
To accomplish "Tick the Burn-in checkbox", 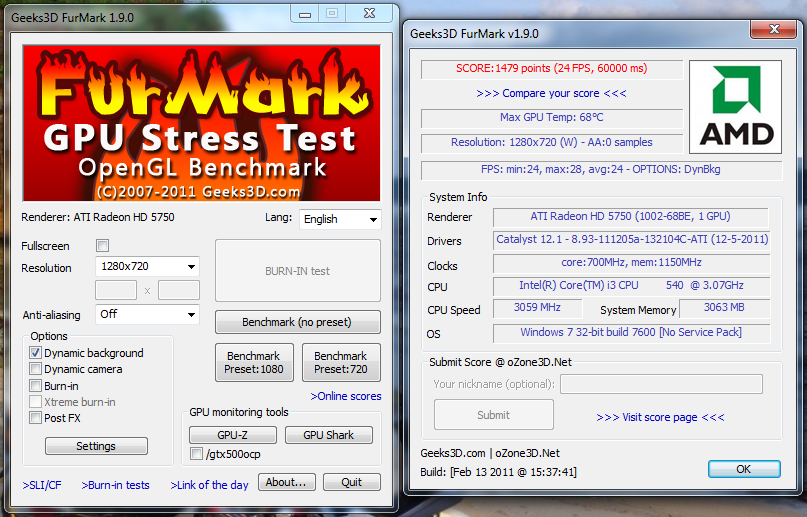I will click(36, 386).
